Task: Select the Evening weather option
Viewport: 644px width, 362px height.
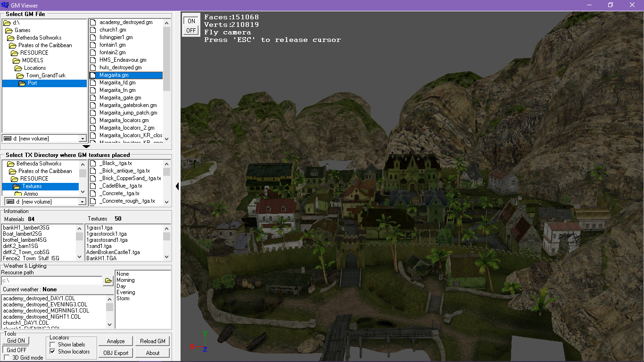Action: click(125, 292)
